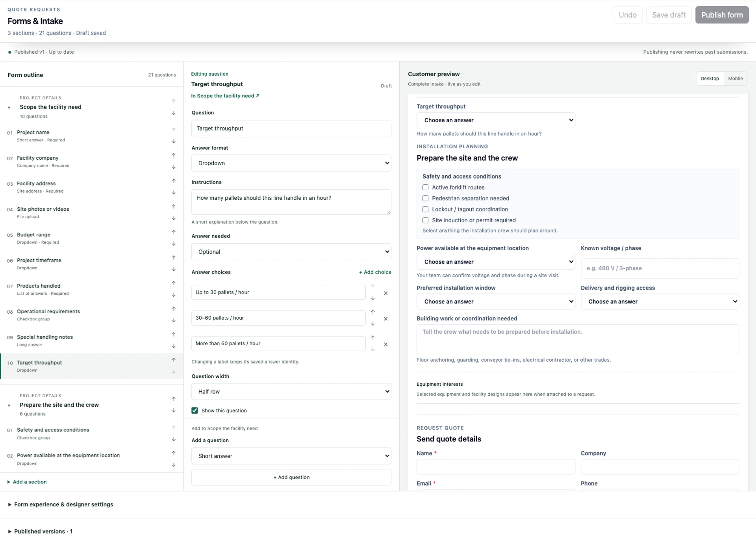Tick Site induction or permit required

tap(426, 220)
